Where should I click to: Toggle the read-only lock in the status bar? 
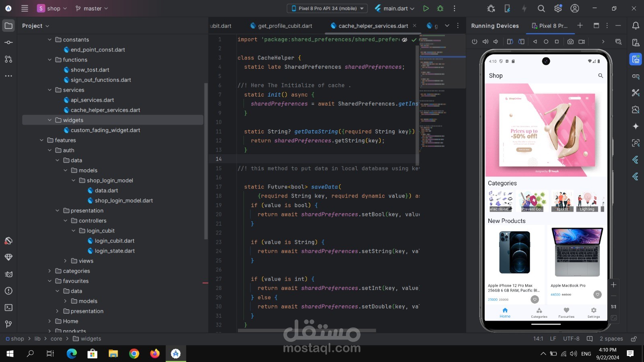tap(634, 339)
